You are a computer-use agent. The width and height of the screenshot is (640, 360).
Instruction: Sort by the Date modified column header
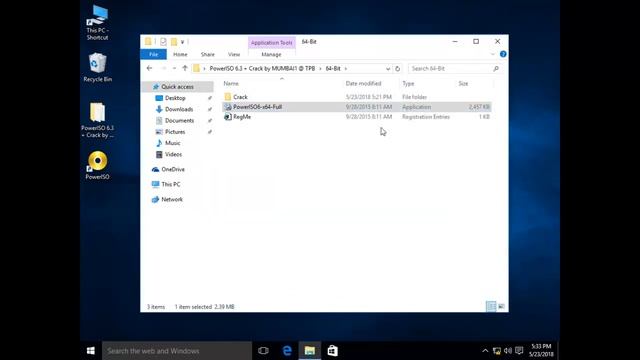pos(363,83)
